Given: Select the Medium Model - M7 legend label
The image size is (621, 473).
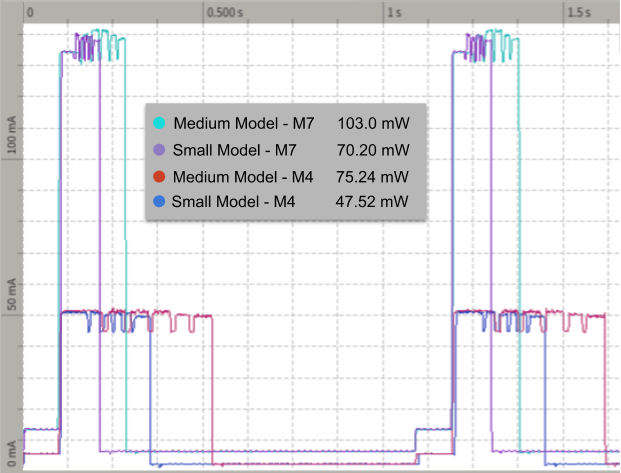Looking at the screenshot, I should 244,124.
